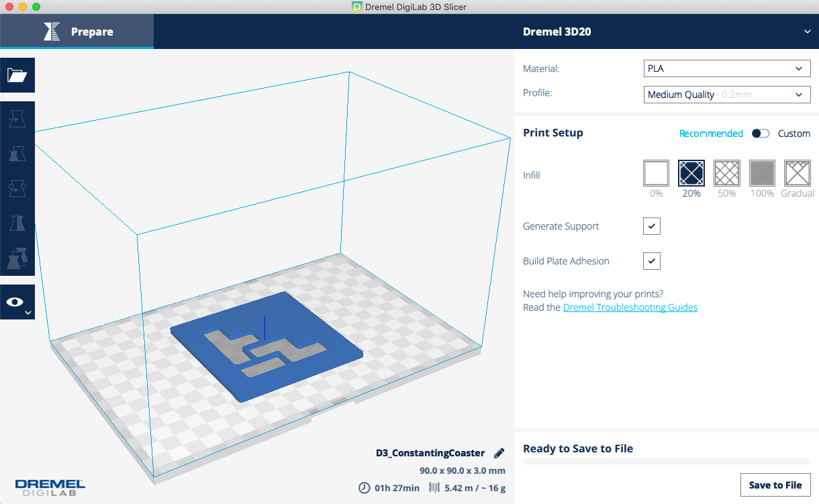Select the Scale tool in sidebar
819x504 pixels.
click(17, 154)
